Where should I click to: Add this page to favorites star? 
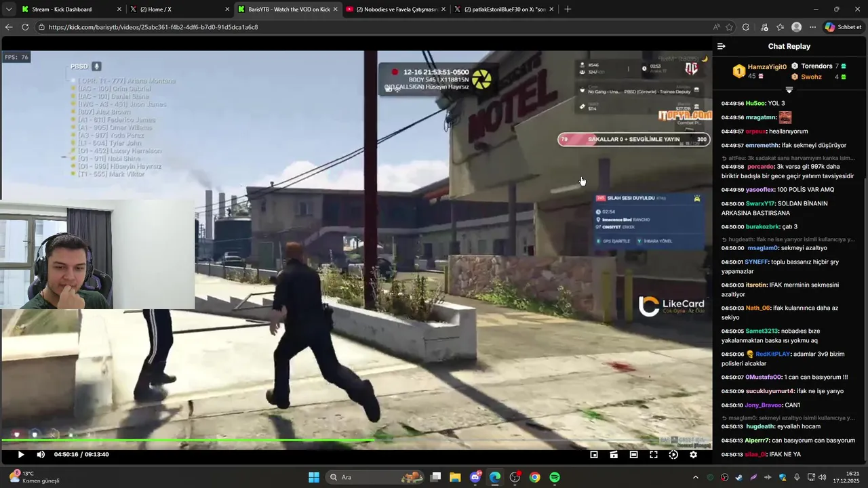pos(729,27)
